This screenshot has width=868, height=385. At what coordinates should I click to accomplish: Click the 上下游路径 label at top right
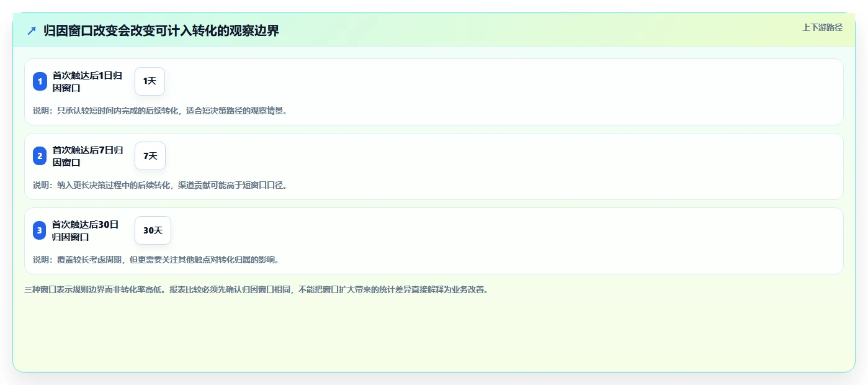822,27
